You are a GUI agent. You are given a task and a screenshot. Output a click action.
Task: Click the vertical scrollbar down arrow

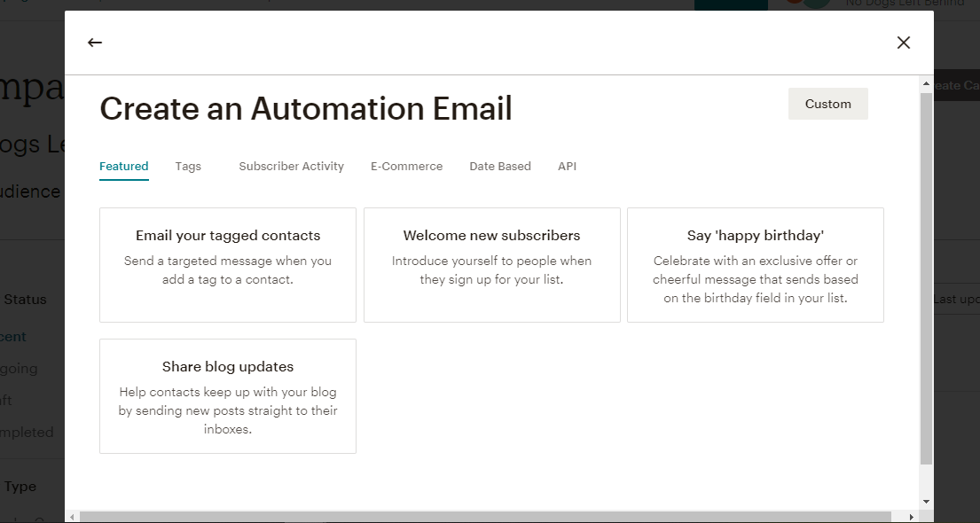[x=926, y=502]
